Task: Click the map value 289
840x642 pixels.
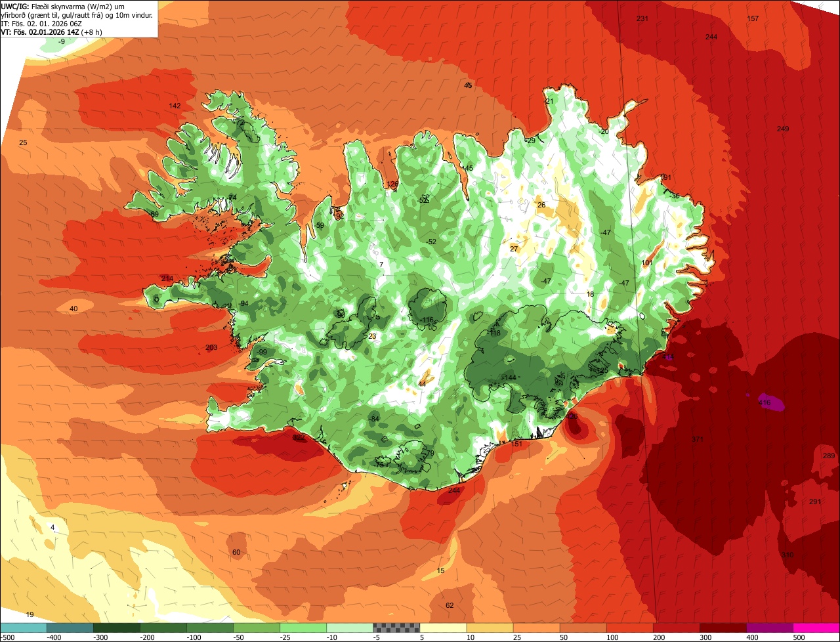Action: pos(829,456)
